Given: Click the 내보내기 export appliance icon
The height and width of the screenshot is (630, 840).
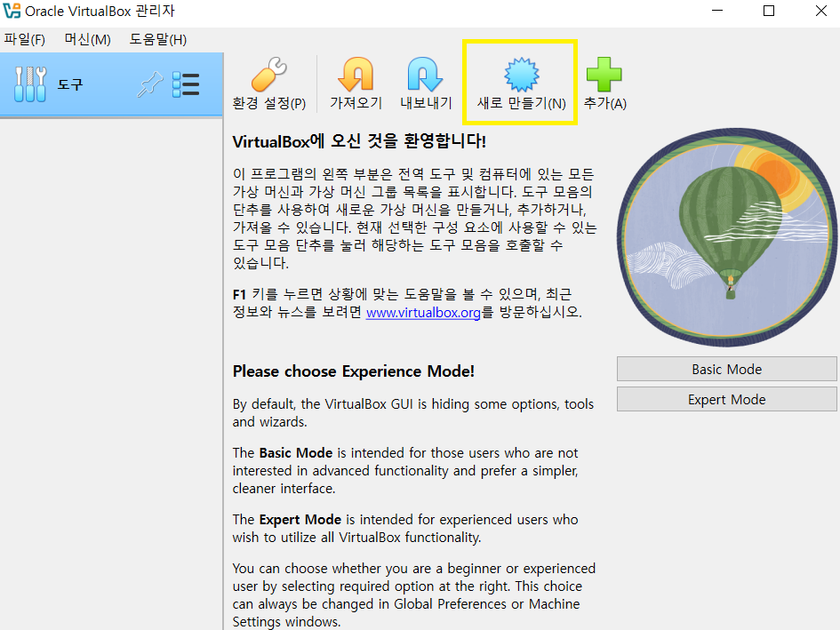Looking at the screenshot, I should click(x=426, y=83).
